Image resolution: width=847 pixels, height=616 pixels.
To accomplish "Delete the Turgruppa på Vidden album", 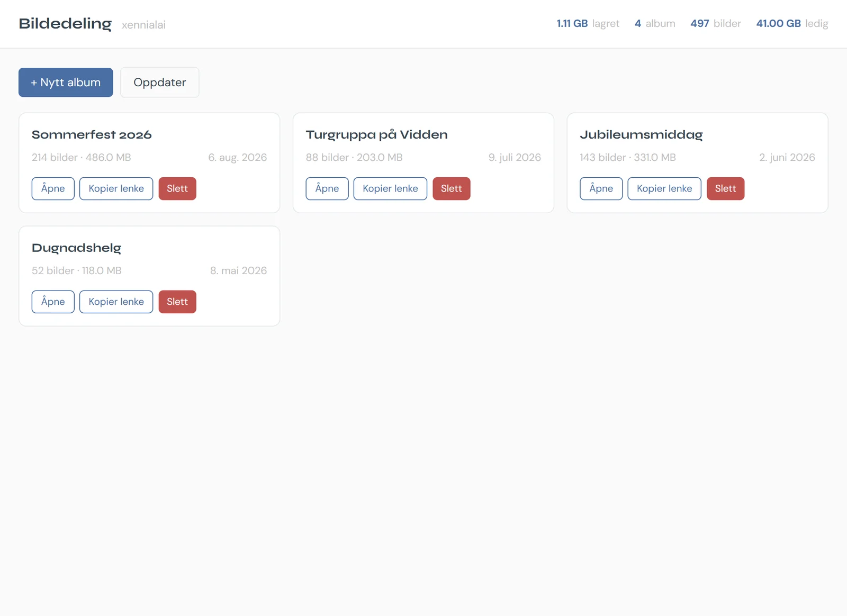I will coord(452,189).
